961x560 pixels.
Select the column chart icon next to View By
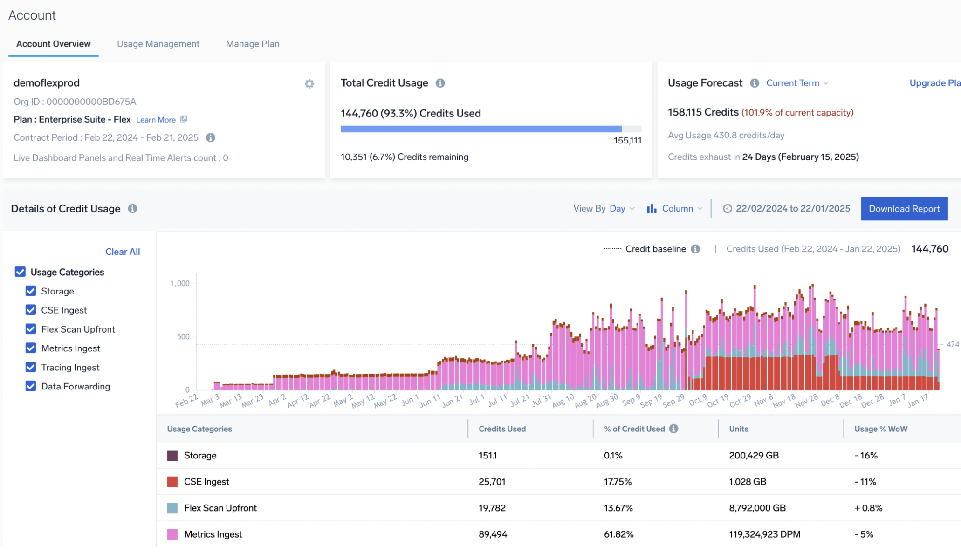tap(651, 208)
